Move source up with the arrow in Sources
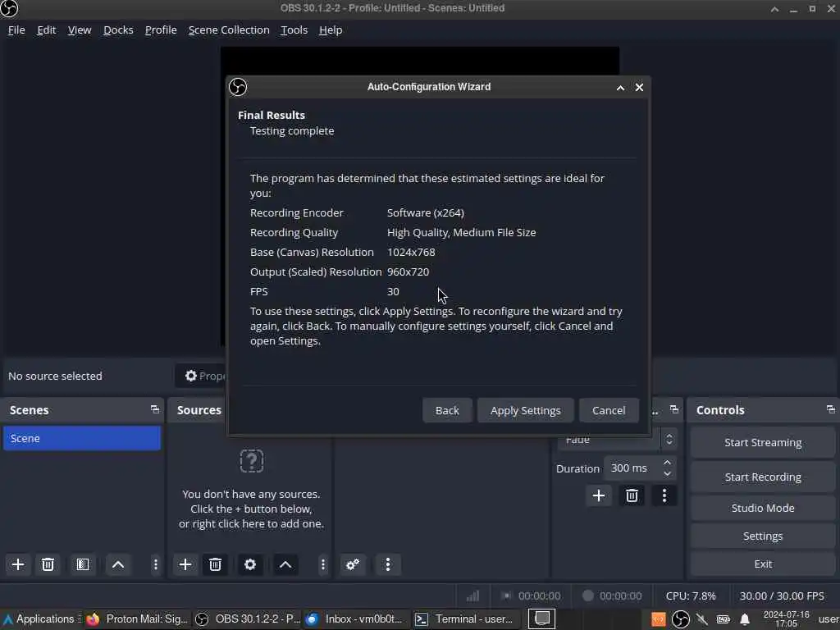This screenshot has height=630, width=840. (285, 564)
